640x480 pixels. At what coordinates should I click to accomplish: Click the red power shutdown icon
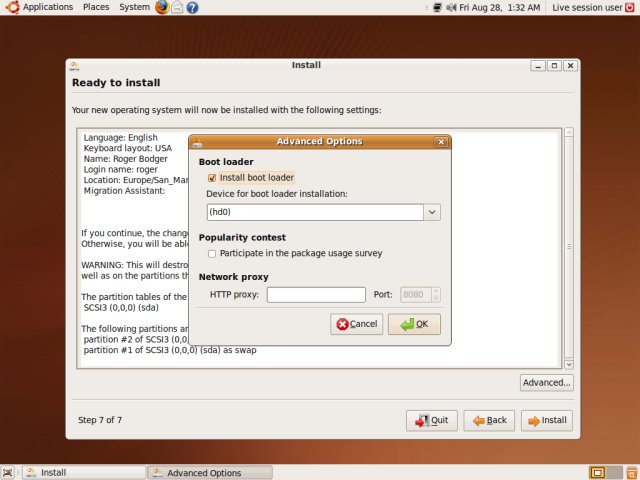(630, 7)
